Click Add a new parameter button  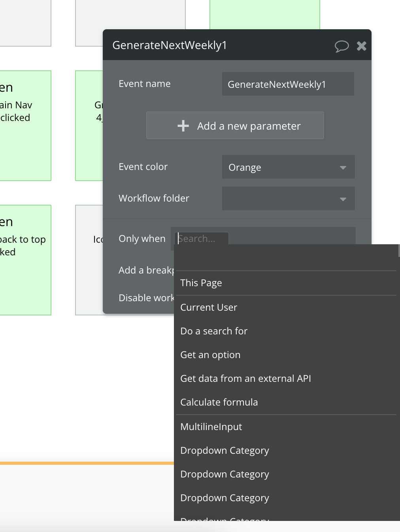235,126
